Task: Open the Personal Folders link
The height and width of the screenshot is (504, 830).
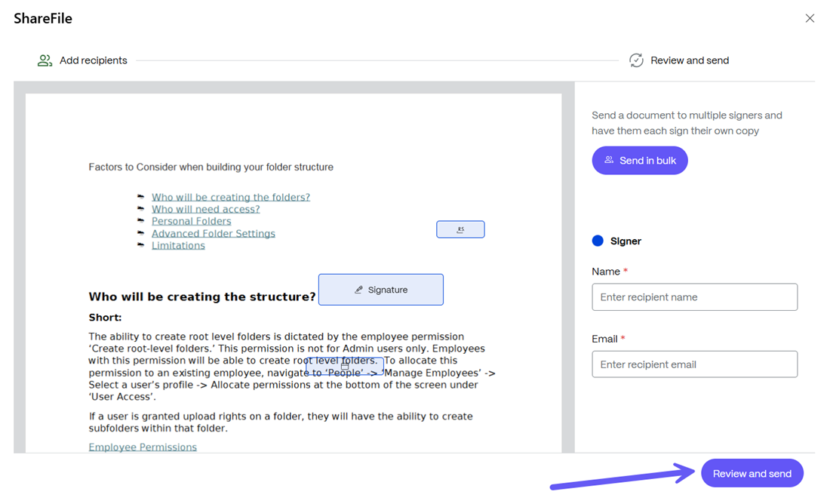Action: click(191, 221)
